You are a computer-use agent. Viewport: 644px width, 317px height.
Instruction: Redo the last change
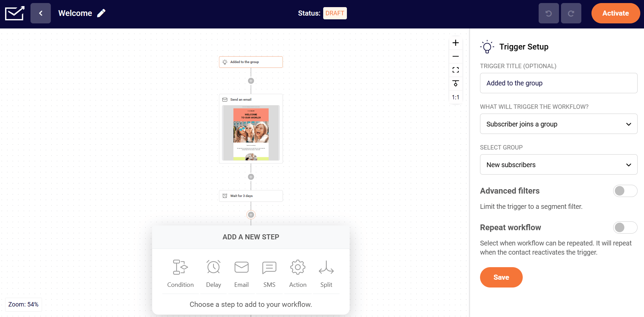pyautogui.click(x=571, y=13)
